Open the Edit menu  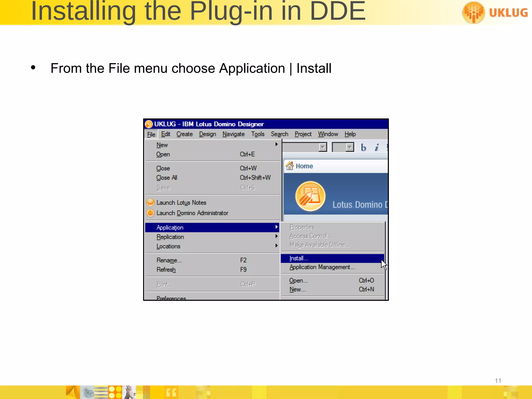[x=166, y=134]
